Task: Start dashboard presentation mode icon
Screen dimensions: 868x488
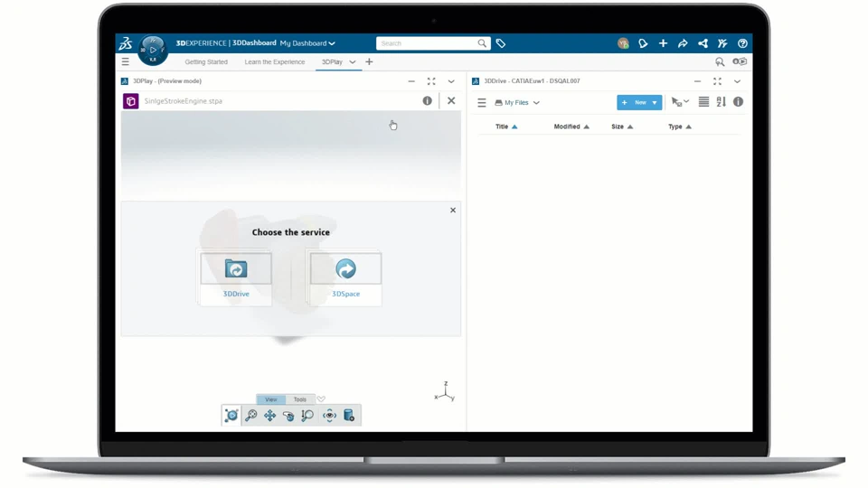Action: point(740,61)
